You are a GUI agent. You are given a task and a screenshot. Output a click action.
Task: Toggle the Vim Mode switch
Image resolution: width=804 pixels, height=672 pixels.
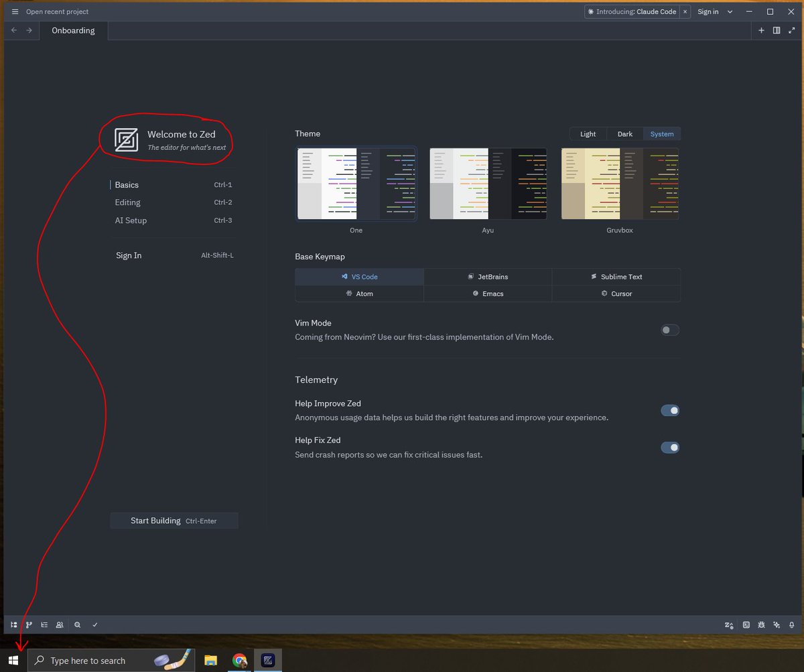coord(670,330)
